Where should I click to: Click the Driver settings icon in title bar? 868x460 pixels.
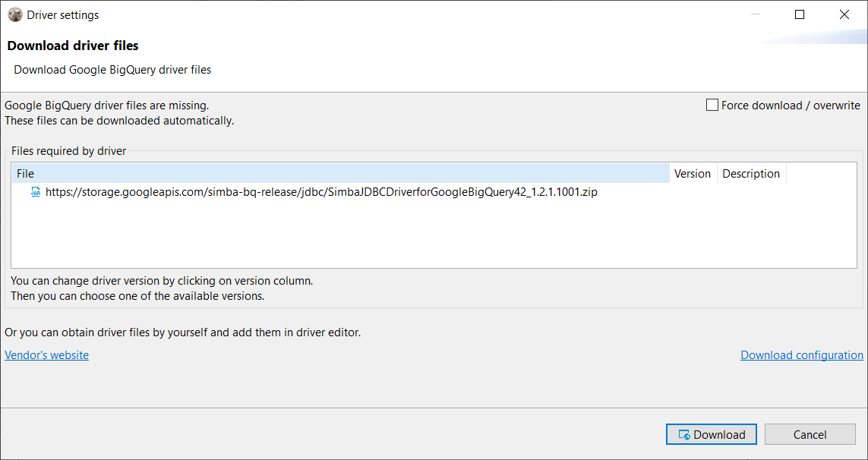[14, 14]
